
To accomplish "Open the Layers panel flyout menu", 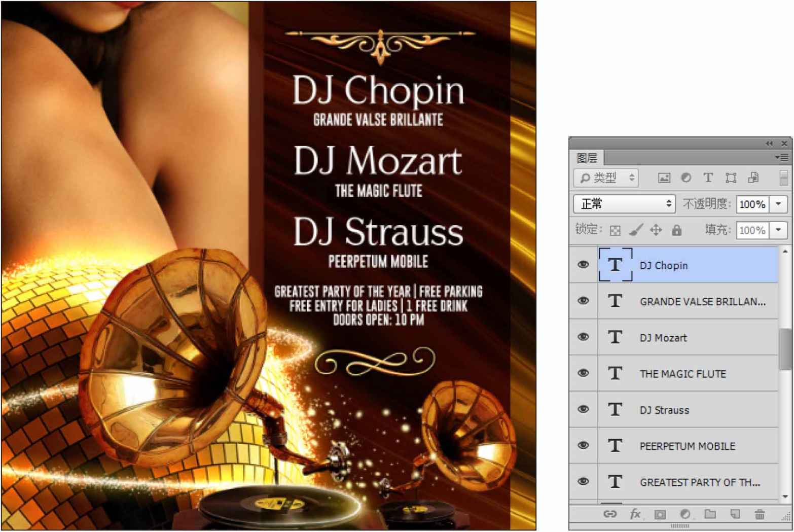I will 782,158.
